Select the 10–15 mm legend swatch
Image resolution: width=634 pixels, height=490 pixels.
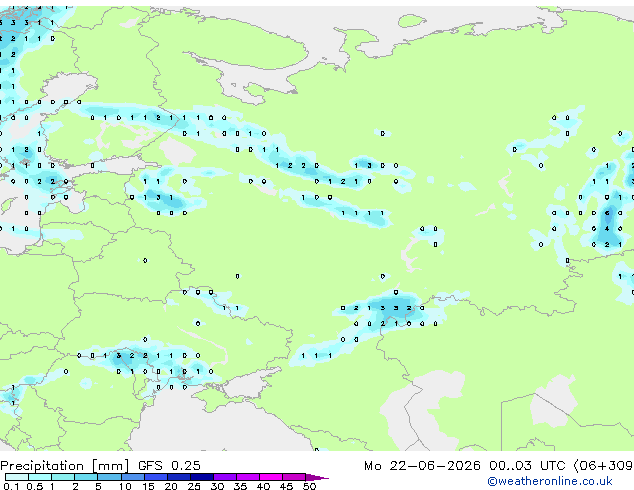click(x=133, y=477)
